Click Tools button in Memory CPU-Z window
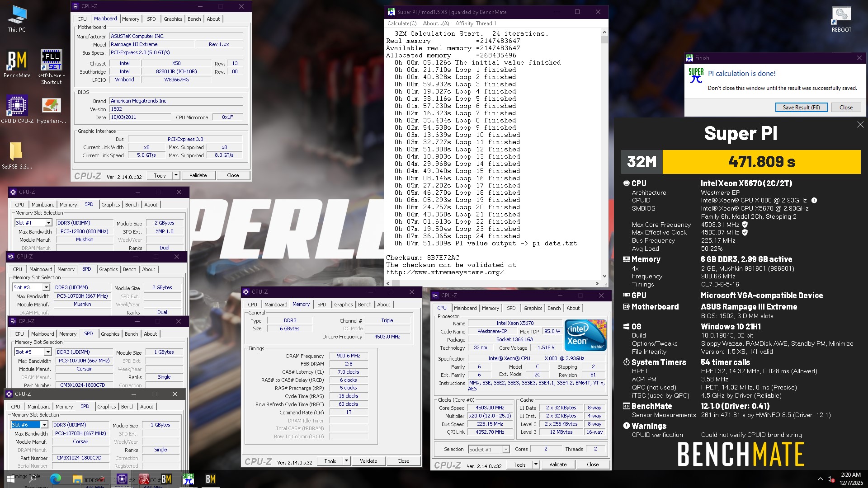 click(330, 461)
